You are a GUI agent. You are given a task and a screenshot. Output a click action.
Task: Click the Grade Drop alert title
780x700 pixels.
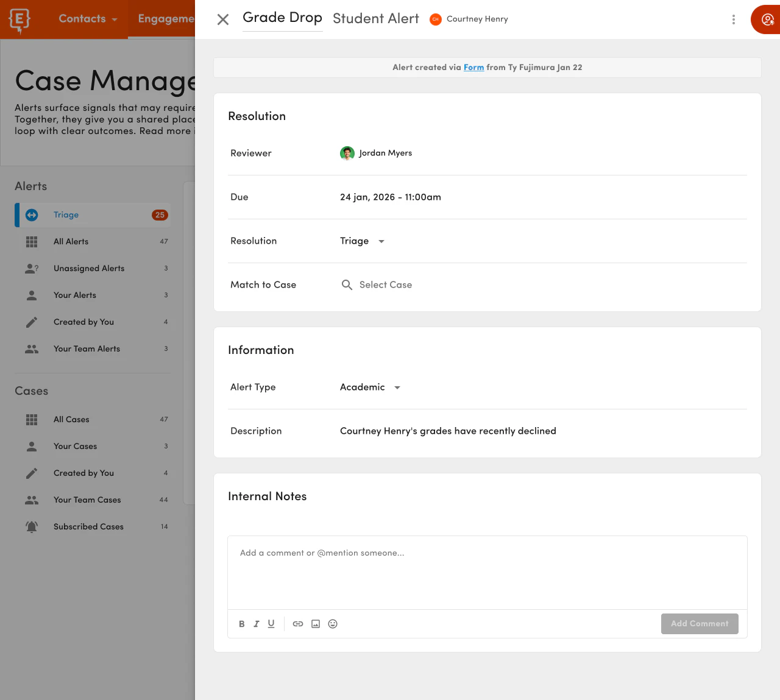click(x=282, y=18)
